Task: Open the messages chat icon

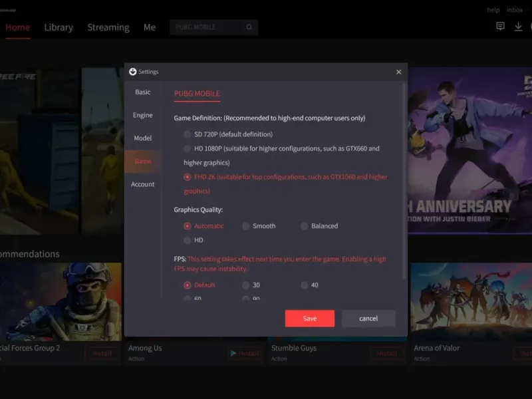Action: pos(500,27)
